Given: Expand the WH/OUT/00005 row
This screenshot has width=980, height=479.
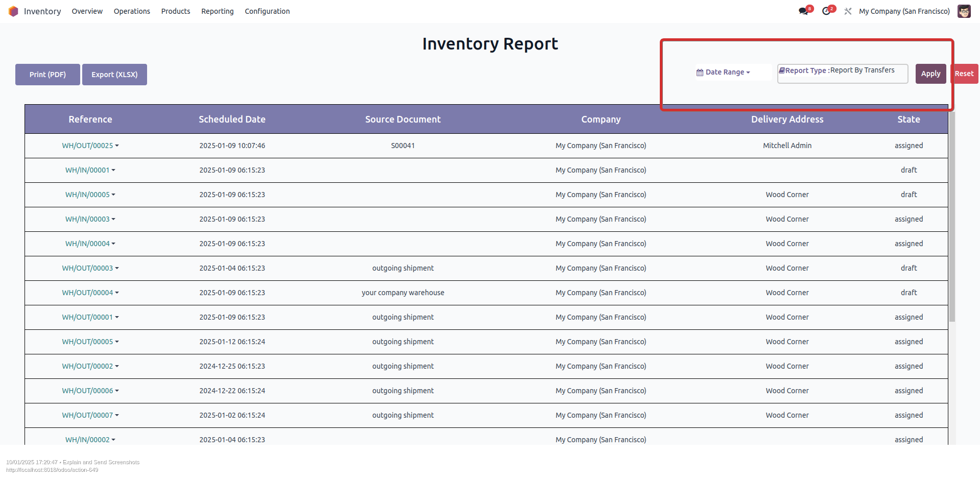Looking at the screenshot, I should pos(90,342).
